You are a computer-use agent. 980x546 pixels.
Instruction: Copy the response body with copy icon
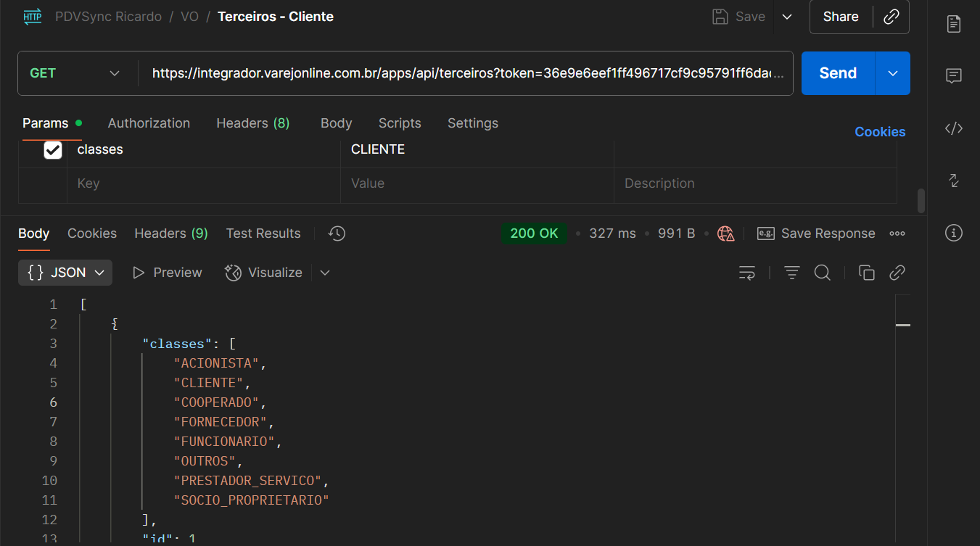coord(866,273)
